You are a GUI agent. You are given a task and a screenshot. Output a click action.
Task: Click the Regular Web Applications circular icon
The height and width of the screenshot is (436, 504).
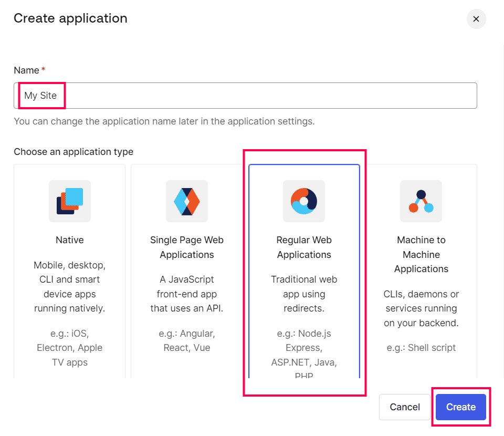[x=304, y=201]
